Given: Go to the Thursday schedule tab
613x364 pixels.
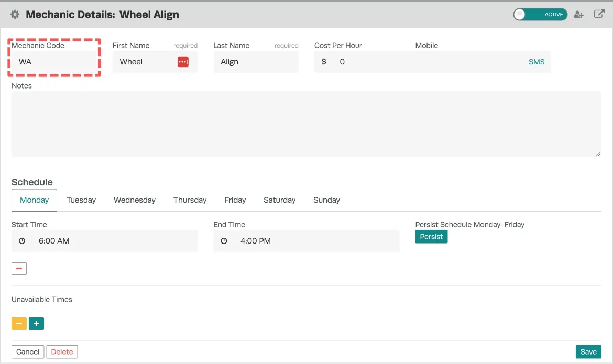Looking at the screenshot, I should coord(190,200).
